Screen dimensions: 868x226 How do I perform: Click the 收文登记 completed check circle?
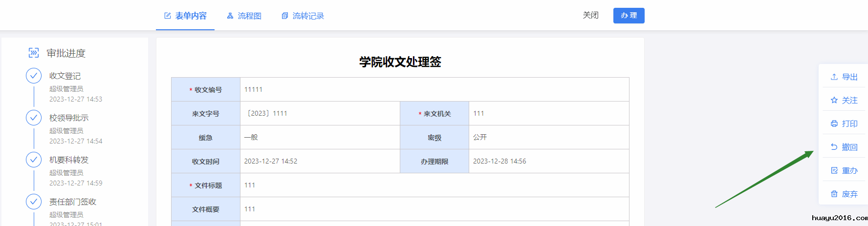(34, 76)
